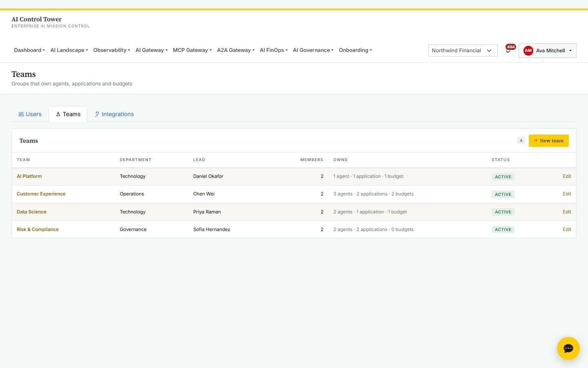Open the Risk & Compliance team
Screen dimensions: 588x368
coord(38,229)
